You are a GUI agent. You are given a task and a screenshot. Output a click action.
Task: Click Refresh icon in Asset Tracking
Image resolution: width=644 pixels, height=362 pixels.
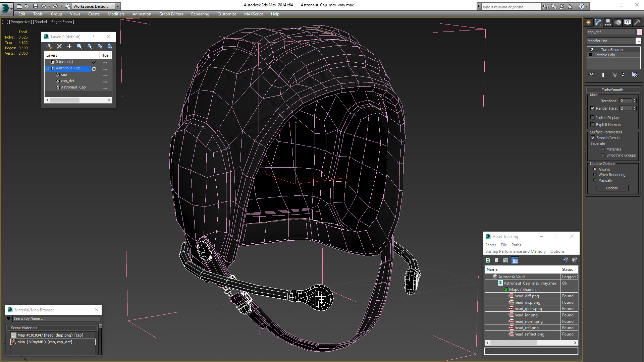point(488,260)
